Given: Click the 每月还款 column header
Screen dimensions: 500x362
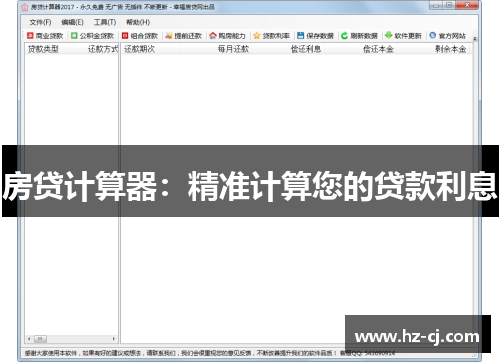Looking at the screenshot, I should [x=215, y=49].
